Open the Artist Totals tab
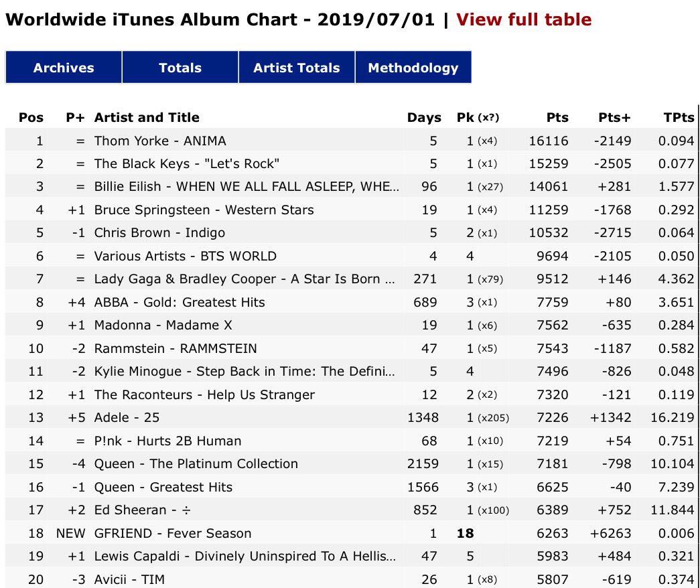Image resolution: width=700 pixels, height=588 pixels. (x=297, y=68)
